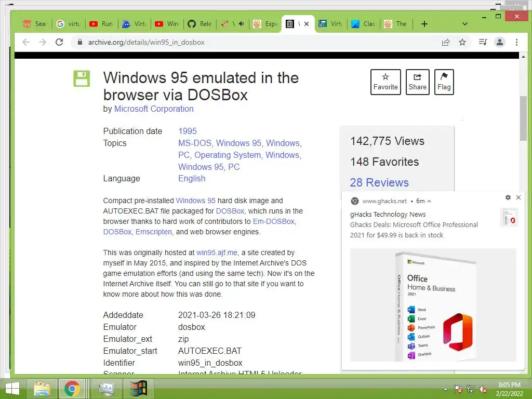Switch to the first 'Virt' tab

pyautogui.click(x=135, y=24)
